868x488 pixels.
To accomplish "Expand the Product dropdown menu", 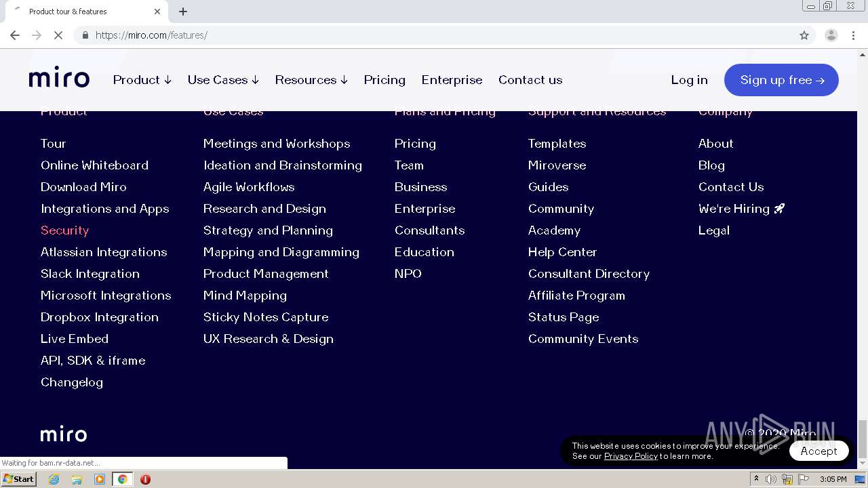I will 142,79.
